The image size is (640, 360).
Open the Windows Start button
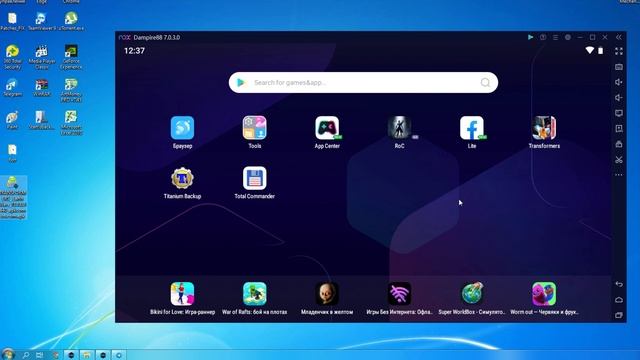[7, 354]
